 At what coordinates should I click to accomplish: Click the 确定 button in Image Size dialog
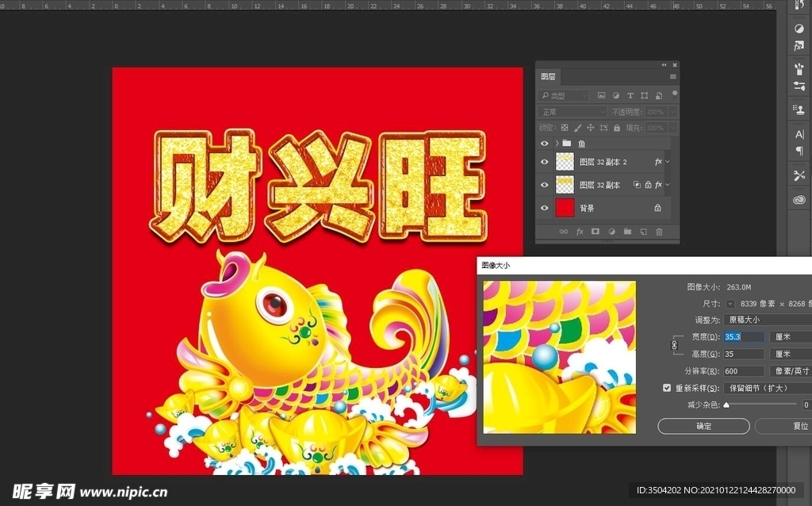[703, 427]
